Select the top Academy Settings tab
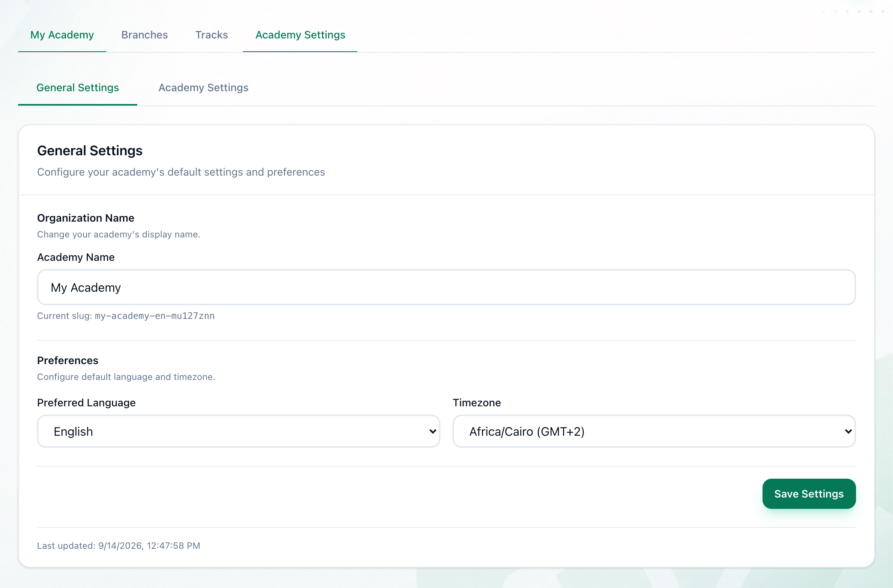The width and height of the screenshot is (893, 588). pyautogui.click(x=300, y=35)
